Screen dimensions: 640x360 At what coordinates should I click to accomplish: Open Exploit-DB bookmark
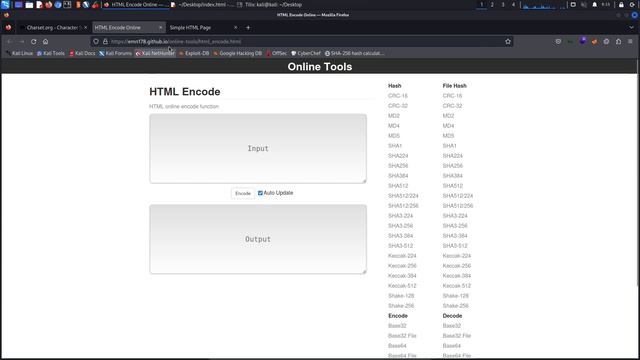(x=194, y=53)
